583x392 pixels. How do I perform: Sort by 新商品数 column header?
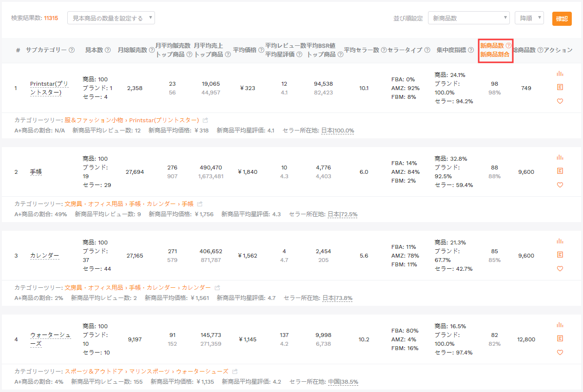pyautogui.click(x=491, y=46)
